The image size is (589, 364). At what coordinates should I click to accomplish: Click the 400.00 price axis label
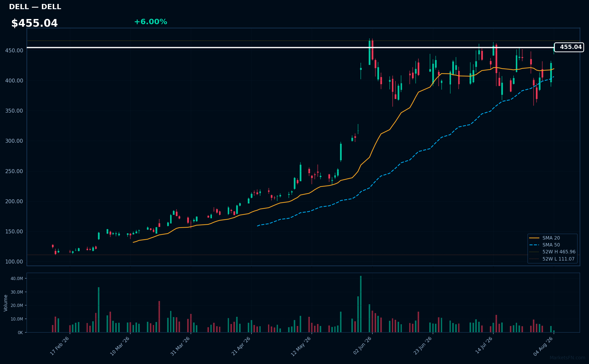click(14, 81)
